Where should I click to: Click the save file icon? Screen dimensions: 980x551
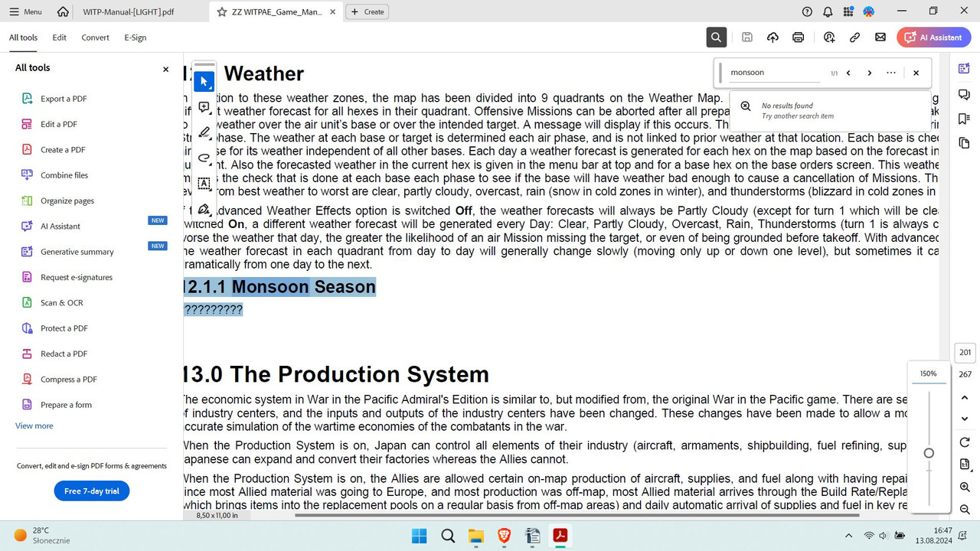pos(747,37)
